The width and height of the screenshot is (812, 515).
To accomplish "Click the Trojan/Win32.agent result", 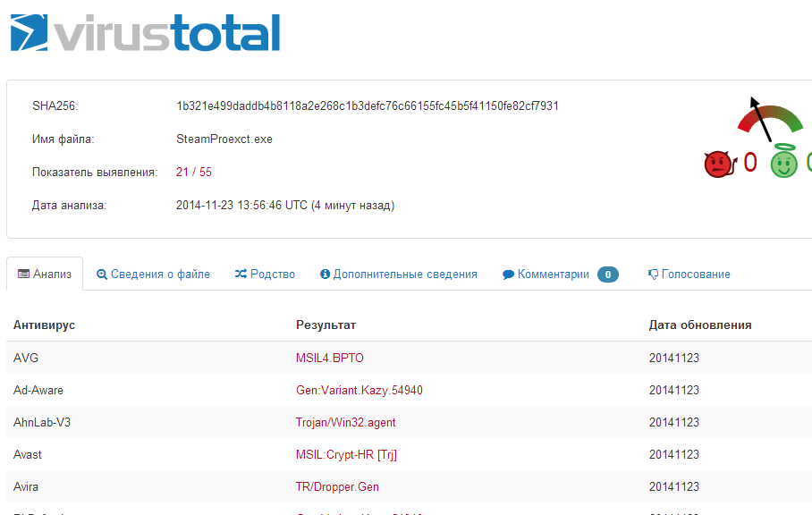I will pos(346,422).
